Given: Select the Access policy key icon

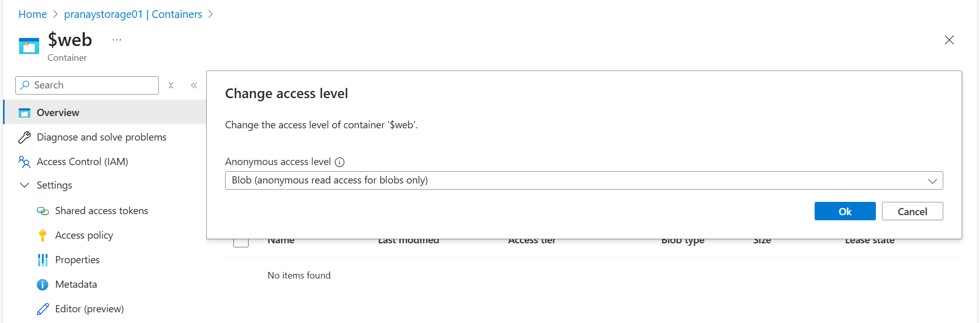Looking at the screenshot, I should coord(42,235).
